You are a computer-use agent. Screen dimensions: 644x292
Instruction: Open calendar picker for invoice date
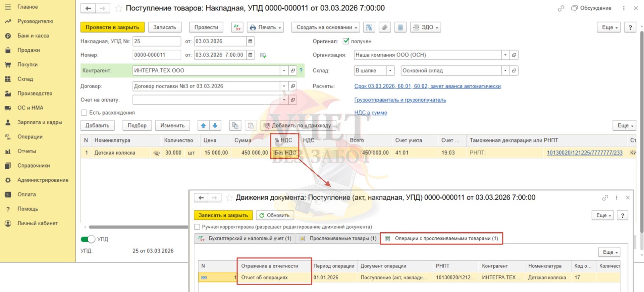(250, 41)
